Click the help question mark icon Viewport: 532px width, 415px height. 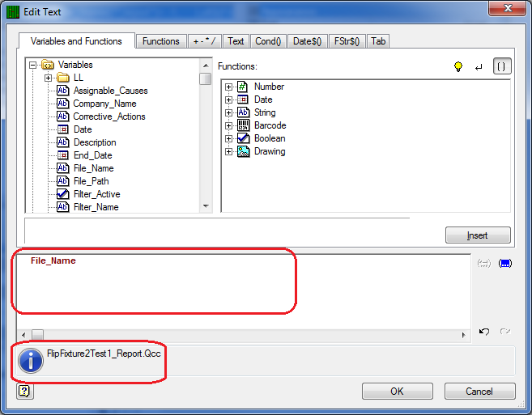(x=24, y=392)
